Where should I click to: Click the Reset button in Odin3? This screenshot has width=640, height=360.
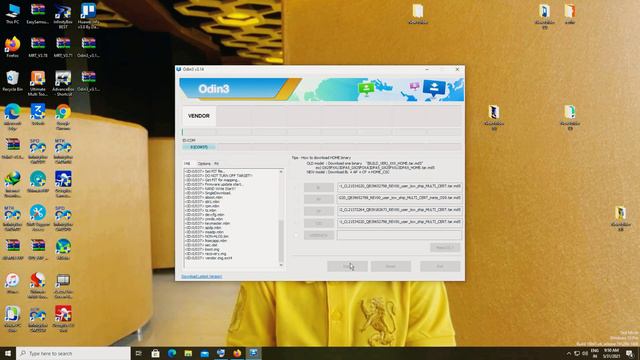tap(391, 266)
